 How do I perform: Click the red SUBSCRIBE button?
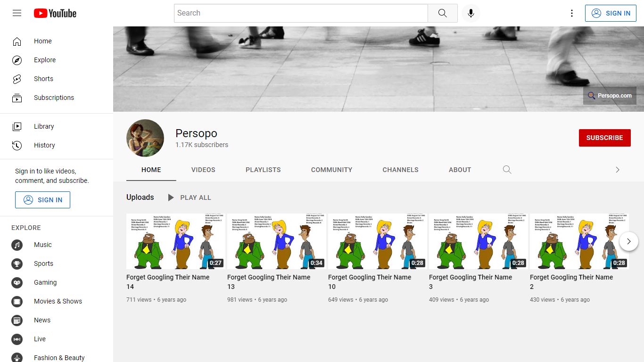[x=604, y=138]
